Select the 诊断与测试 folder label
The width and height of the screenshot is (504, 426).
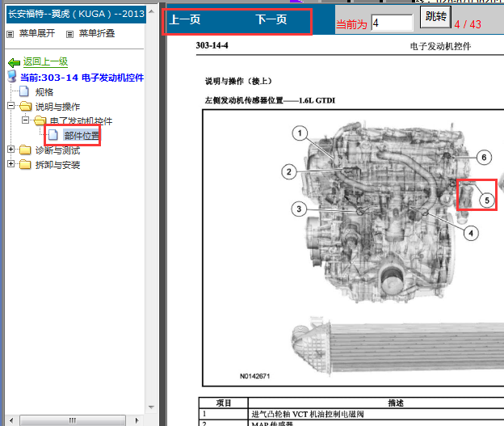(x=57, y=150)
